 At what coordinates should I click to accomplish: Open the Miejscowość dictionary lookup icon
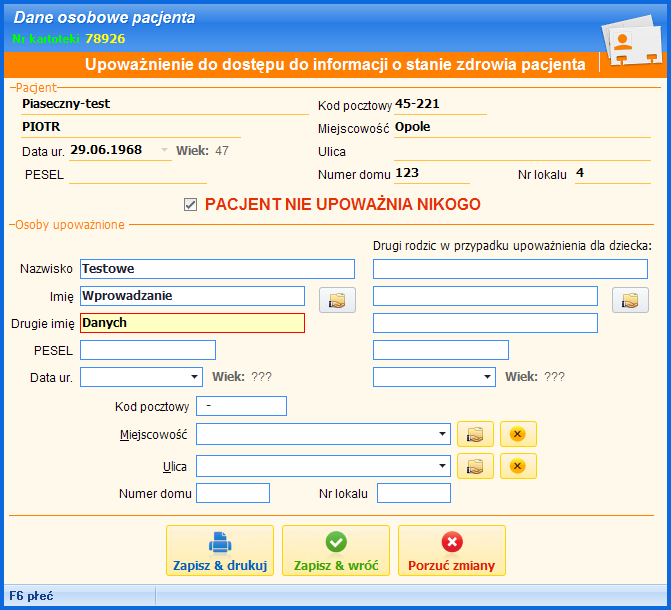475,434
